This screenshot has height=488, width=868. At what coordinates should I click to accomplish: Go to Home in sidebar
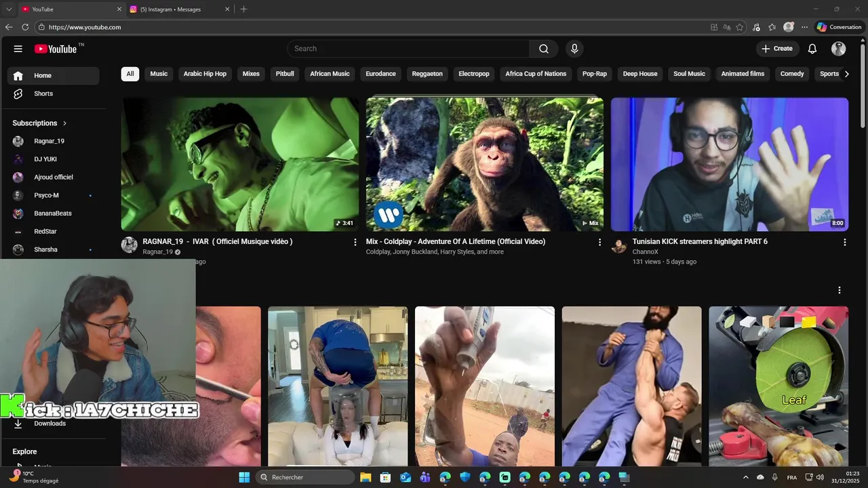click(x=53, y=76)
